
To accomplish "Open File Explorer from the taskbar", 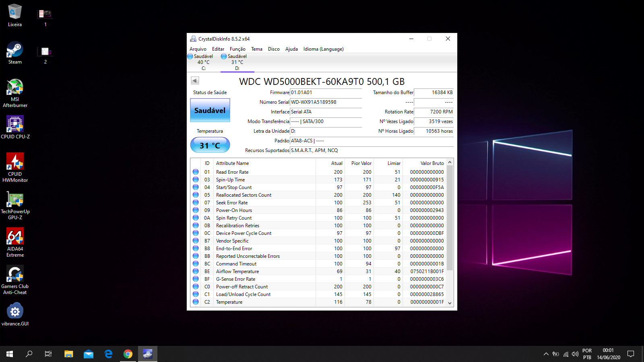I will click(x=69, y=354).
